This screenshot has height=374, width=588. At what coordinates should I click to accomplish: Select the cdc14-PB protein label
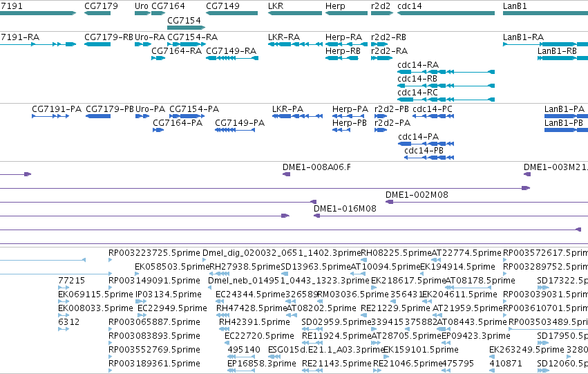(x=424, y=151)
